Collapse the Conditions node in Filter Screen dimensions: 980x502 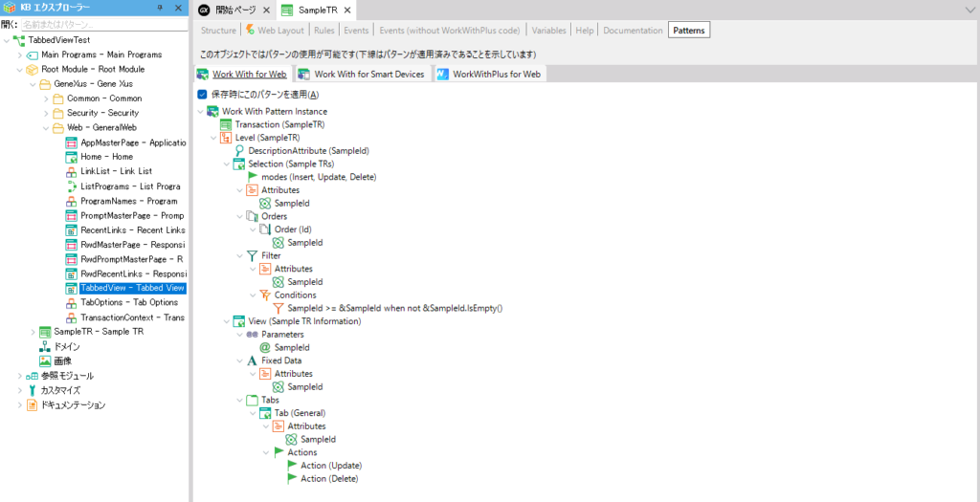click(252, 295)
